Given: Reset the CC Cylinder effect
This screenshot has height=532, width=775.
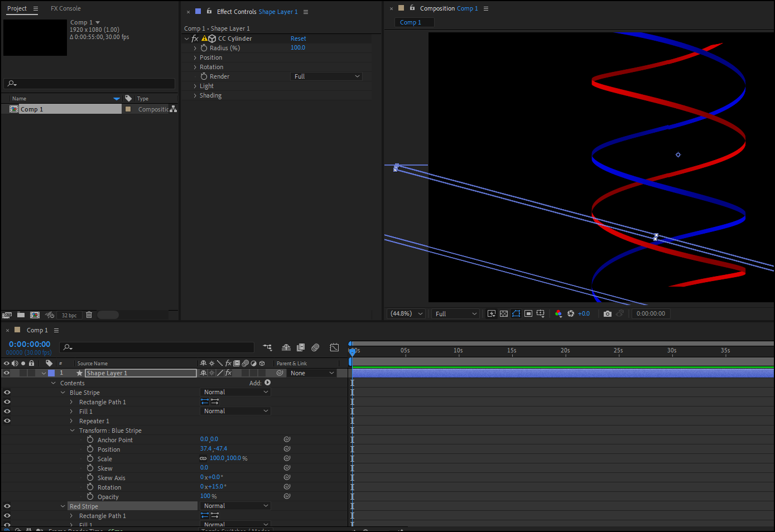Looking at the screenshot, I should point(298,38).
